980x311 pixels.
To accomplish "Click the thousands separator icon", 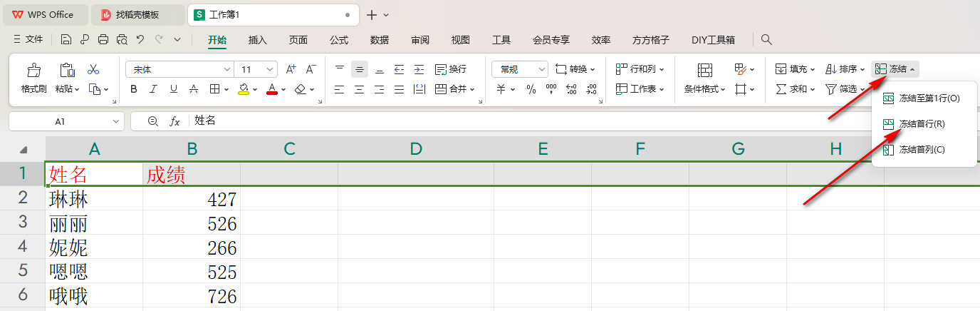I will coord(551,89).
